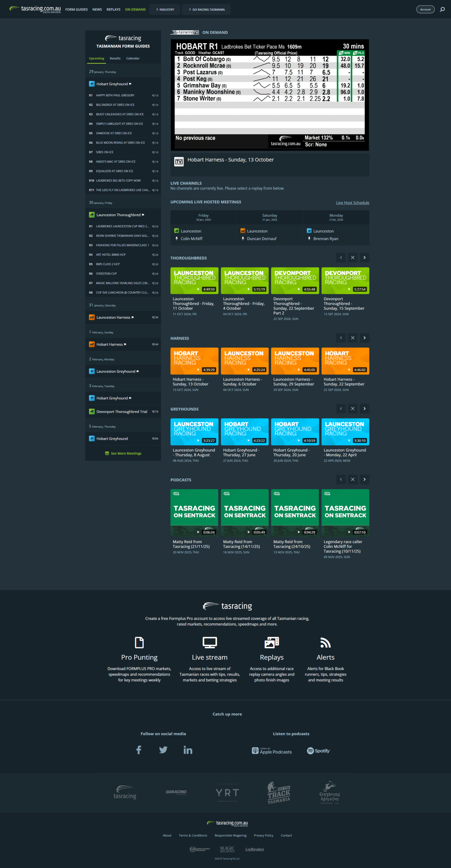Click the Facebook social media icon

pos(139,750)
